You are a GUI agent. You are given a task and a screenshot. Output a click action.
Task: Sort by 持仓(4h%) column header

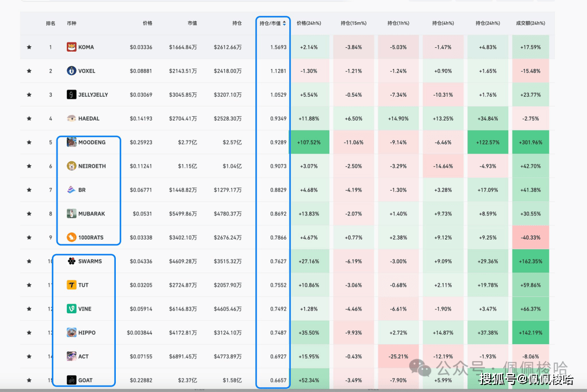(x=444, y=23)
